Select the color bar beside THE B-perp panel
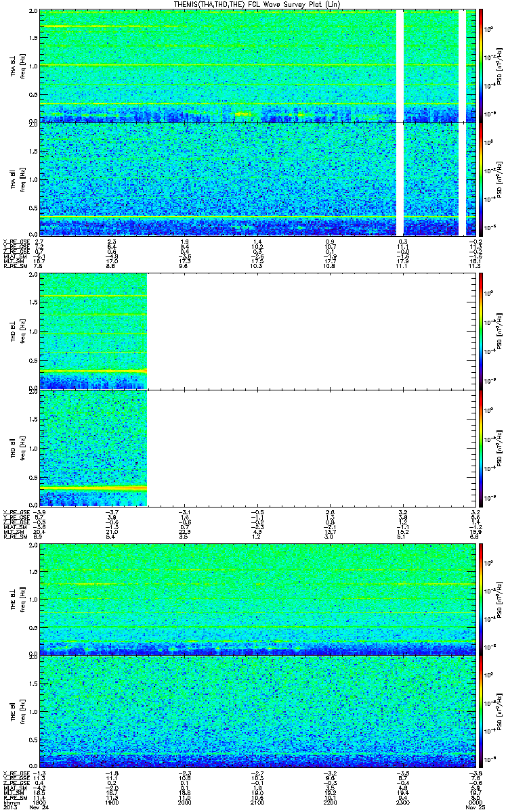The height and width of the screenshot is (812, 508). click(x=481, y=598)
